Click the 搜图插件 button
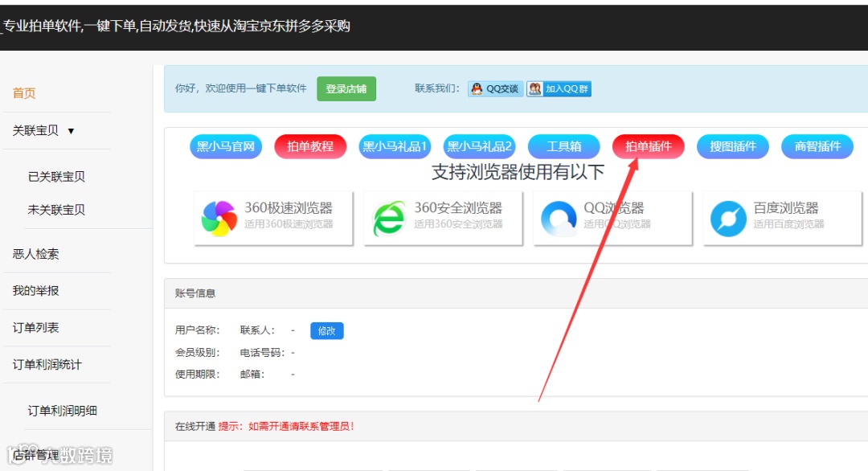Viewport: 868px width, 471px height. point(733,146)
